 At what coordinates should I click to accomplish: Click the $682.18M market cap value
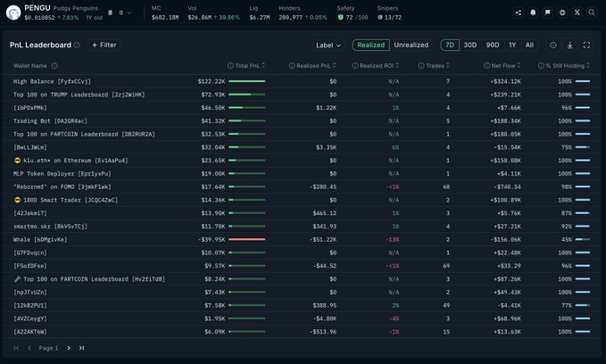[165, 18]
